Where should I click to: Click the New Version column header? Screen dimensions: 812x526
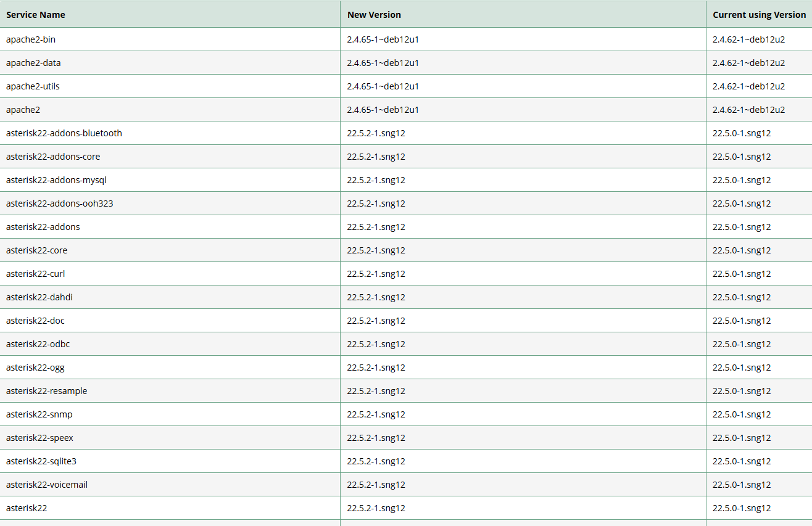pyautogui.click(x=374, y=15)
